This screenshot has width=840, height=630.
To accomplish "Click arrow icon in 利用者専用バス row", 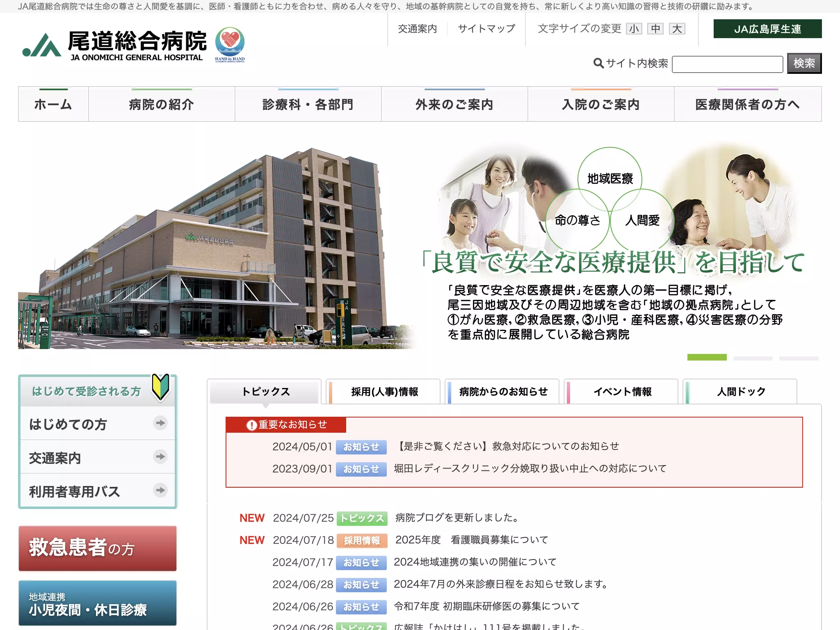I will pos(160,490).
